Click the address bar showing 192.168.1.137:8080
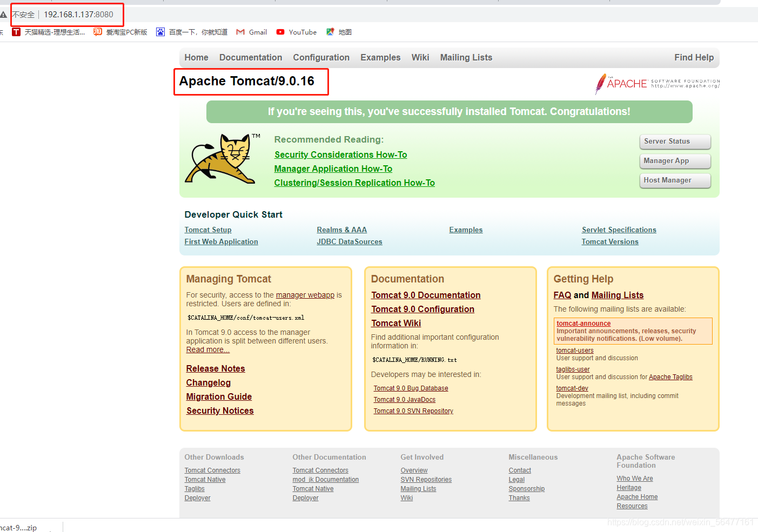 coord(78,15)
